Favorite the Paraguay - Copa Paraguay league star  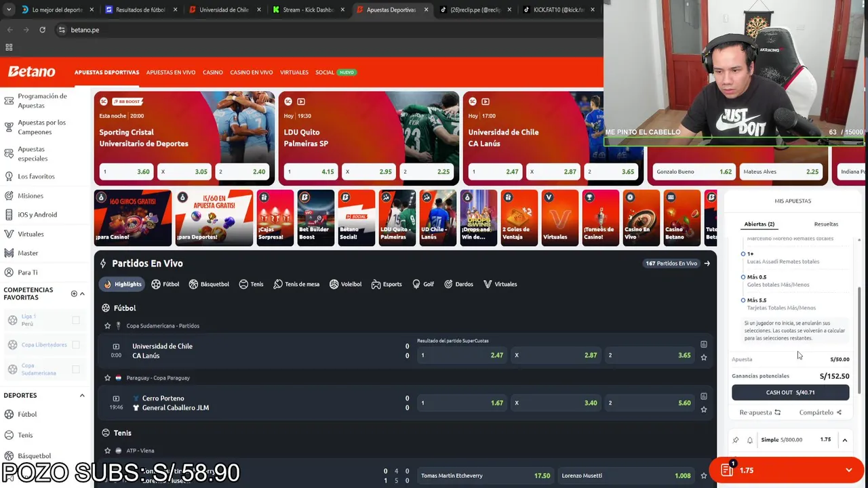107,378
